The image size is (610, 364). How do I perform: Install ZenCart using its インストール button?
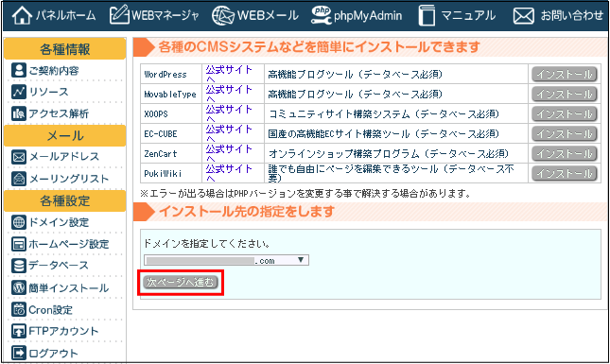(564, 153)
